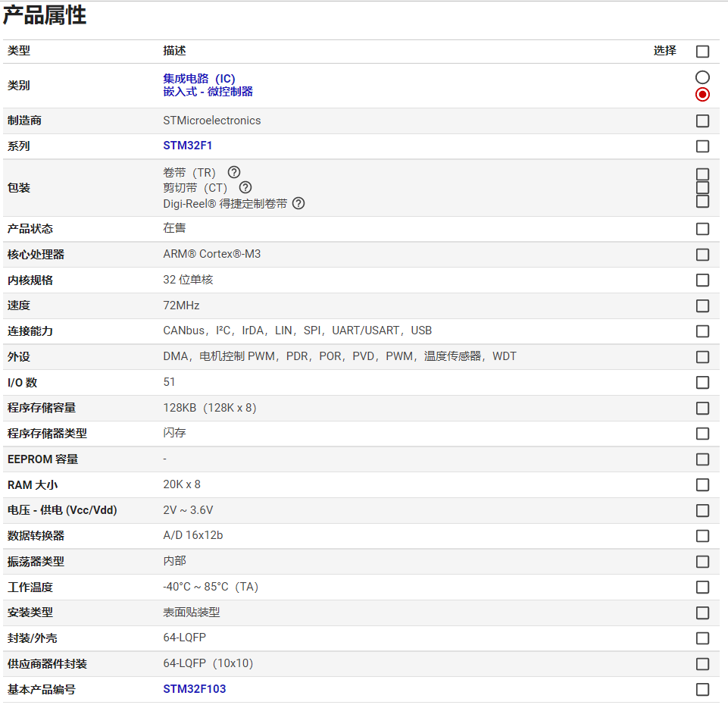Check the 卷带 (TR) packaging checkbox
728x705 pixels.
click(x=702, y=174)
